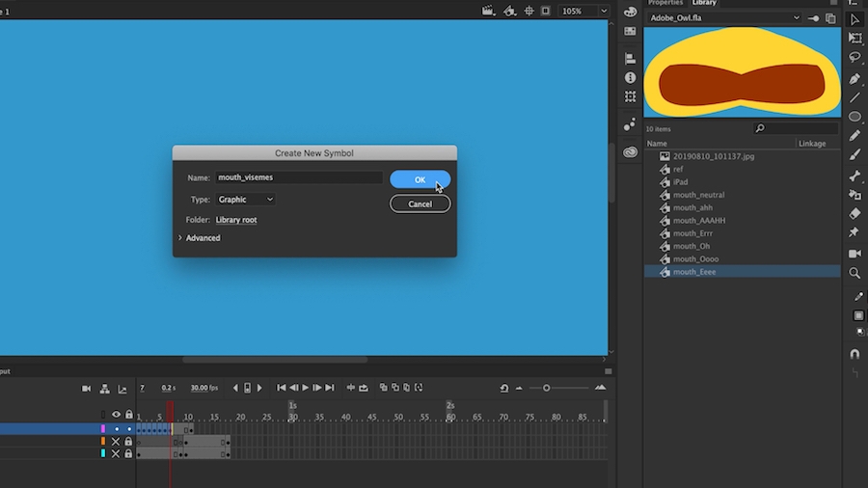868x488 pixels.
Task: Toggle visibility of the orange layer
Action: coord(116,442)
